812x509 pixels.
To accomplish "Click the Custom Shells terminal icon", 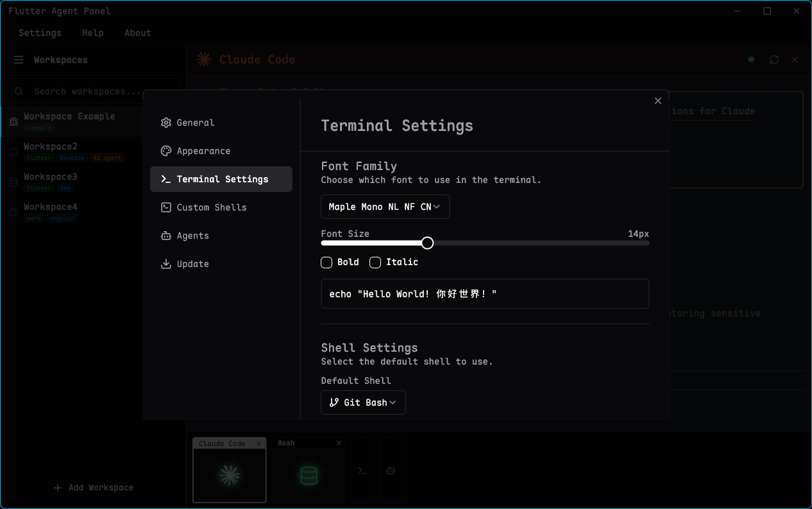I will (166, 207).
